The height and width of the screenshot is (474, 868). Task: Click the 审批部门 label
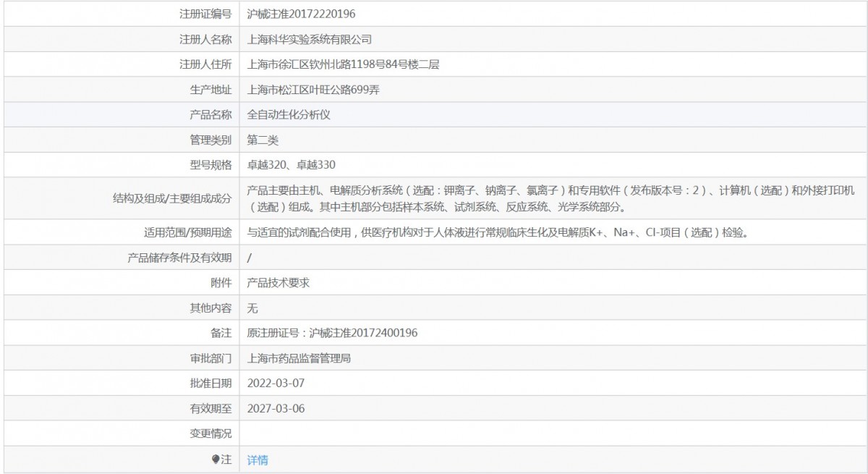point(210,358)
